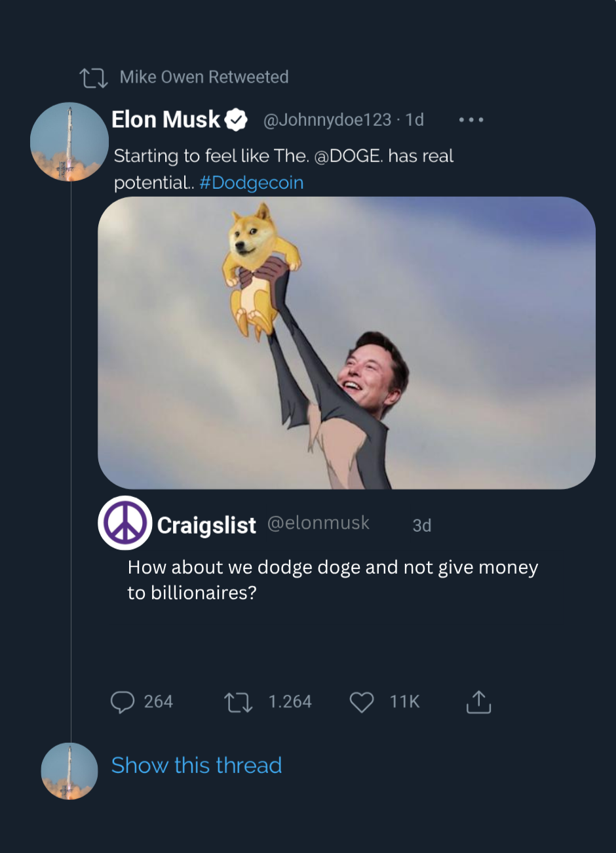Click the retweet arrows icon beside 1.264
The height and width of the screenshot is (853, 616).
pos(239,702)
